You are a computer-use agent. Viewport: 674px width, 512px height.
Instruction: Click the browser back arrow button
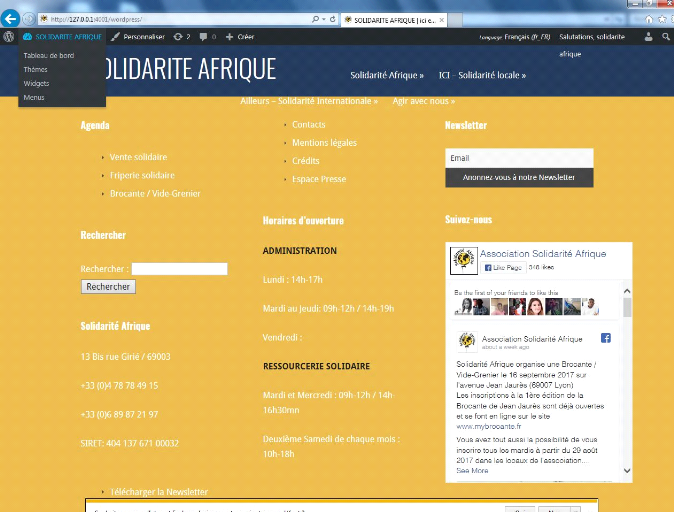(x=10, y=18)
